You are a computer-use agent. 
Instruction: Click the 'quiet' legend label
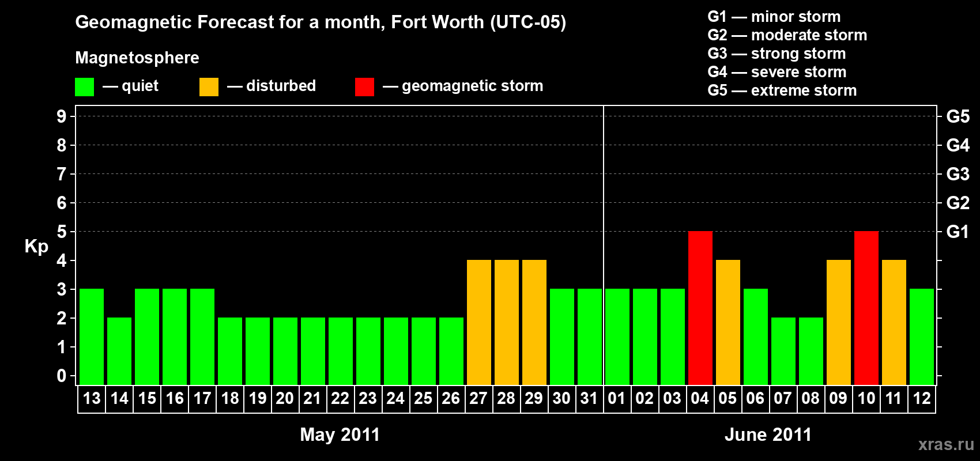(x=140, y=86)
